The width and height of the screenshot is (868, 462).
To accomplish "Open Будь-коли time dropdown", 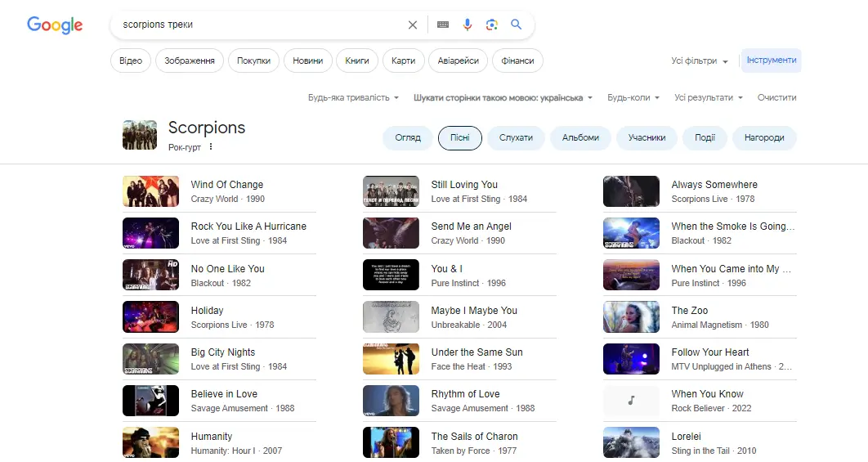I will tap(633, 97).
